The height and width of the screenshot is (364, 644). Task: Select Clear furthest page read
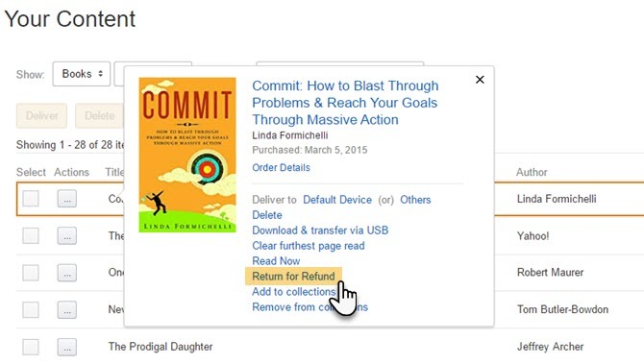[308, 246]
